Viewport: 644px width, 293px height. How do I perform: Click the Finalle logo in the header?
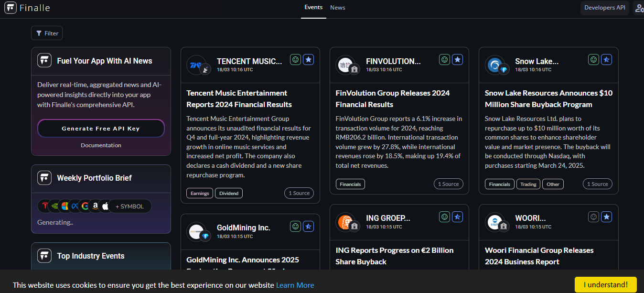point(27,8)
